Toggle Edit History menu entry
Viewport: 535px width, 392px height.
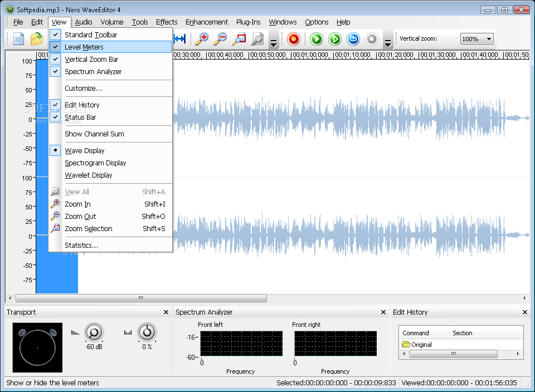point(110,105)
